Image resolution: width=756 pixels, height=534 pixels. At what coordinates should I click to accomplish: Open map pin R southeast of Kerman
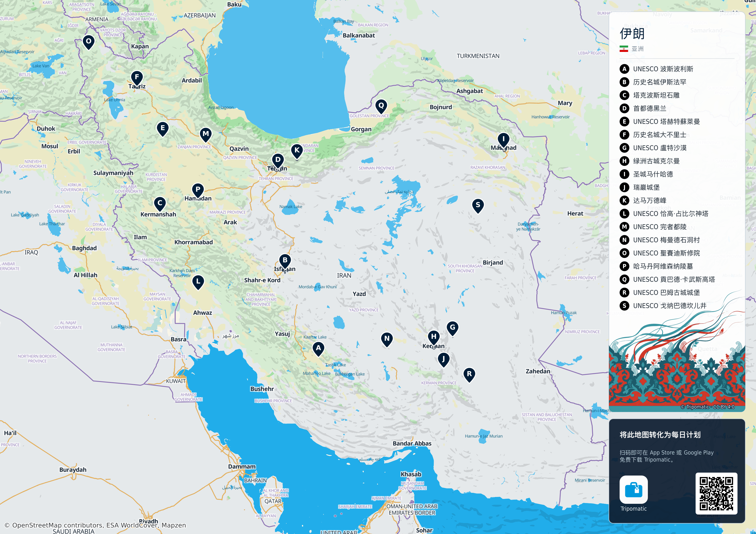469,375
